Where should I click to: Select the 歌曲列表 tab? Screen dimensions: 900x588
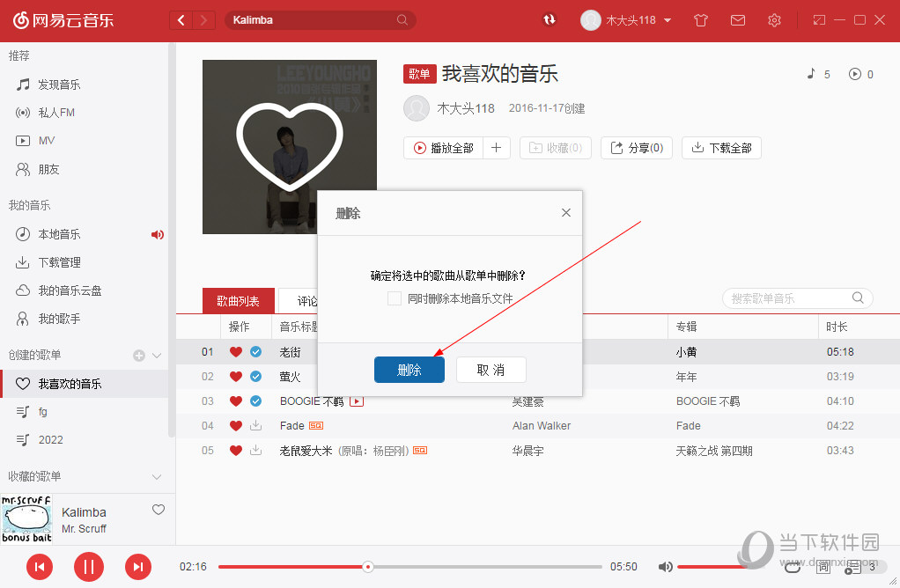tap(238, 299)
